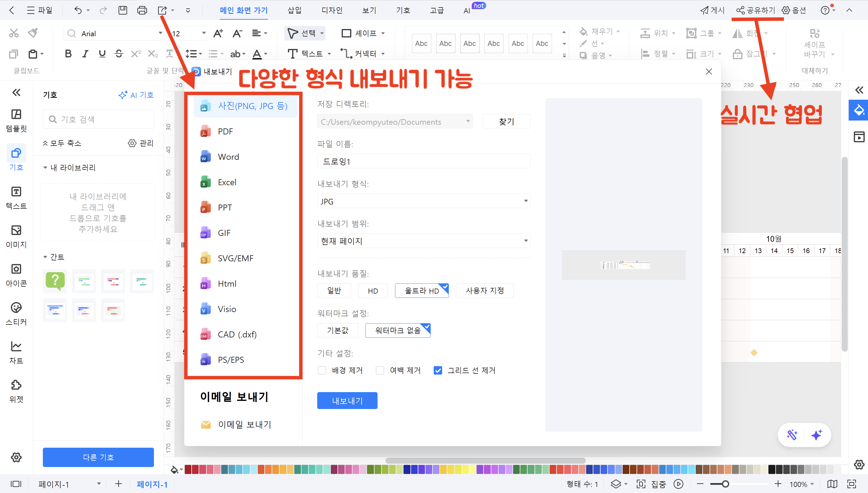
Task: Click the 찾기 button for save directory
Action: click(x=506, y=121)
